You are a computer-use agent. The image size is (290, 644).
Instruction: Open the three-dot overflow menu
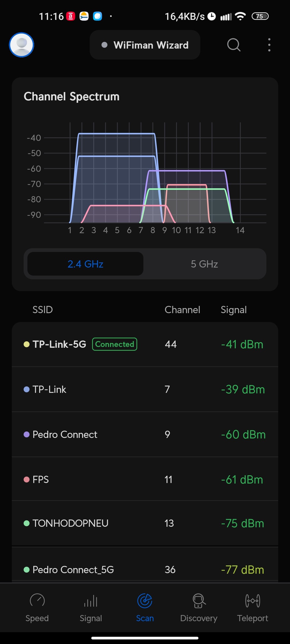point(269,45)
